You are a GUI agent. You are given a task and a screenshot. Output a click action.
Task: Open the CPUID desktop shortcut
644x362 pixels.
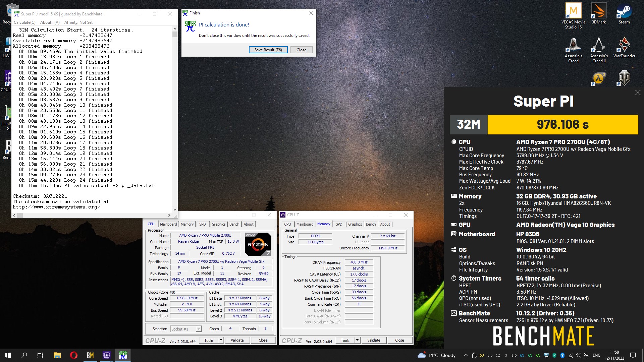(x=7, y=81)
